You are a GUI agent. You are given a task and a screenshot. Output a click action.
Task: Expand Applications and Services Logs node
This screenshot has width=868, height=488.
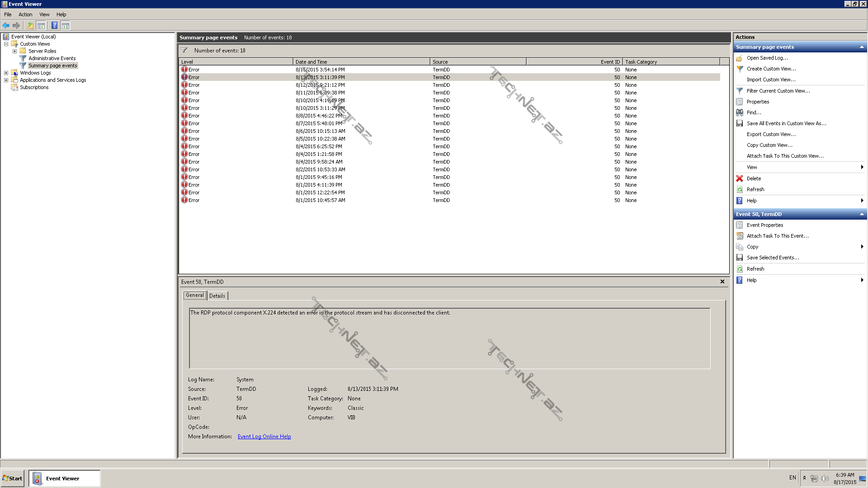(x=6, y=80)
